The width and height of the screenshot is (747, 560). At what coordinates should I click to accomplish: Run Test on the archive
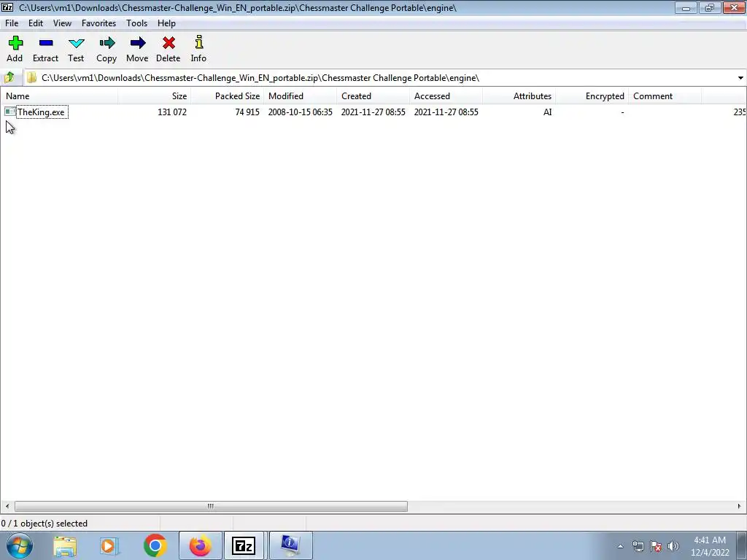(x=76, y=49)
